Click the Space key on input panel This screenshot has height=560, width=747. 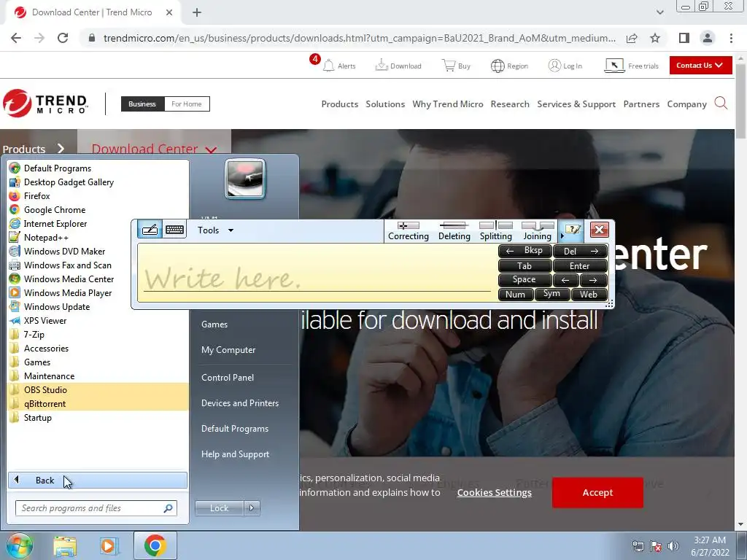coord(525,280)
